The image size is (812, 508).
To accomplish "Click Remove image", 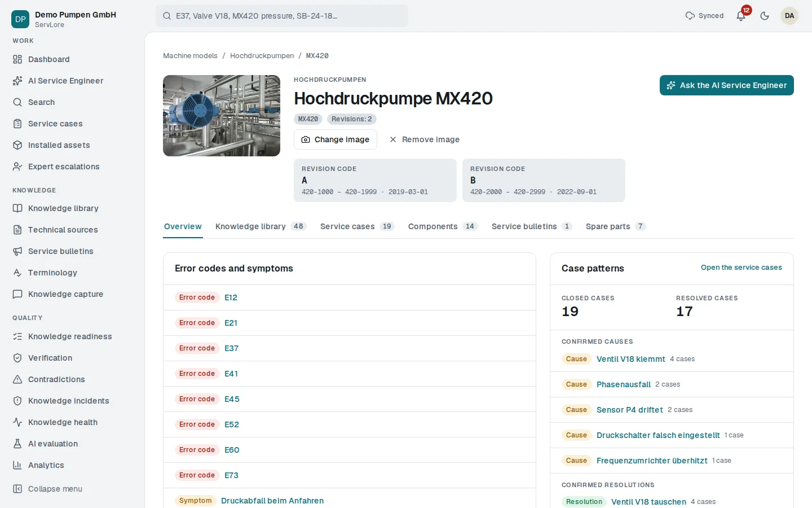I will click(x=425, y=139).
